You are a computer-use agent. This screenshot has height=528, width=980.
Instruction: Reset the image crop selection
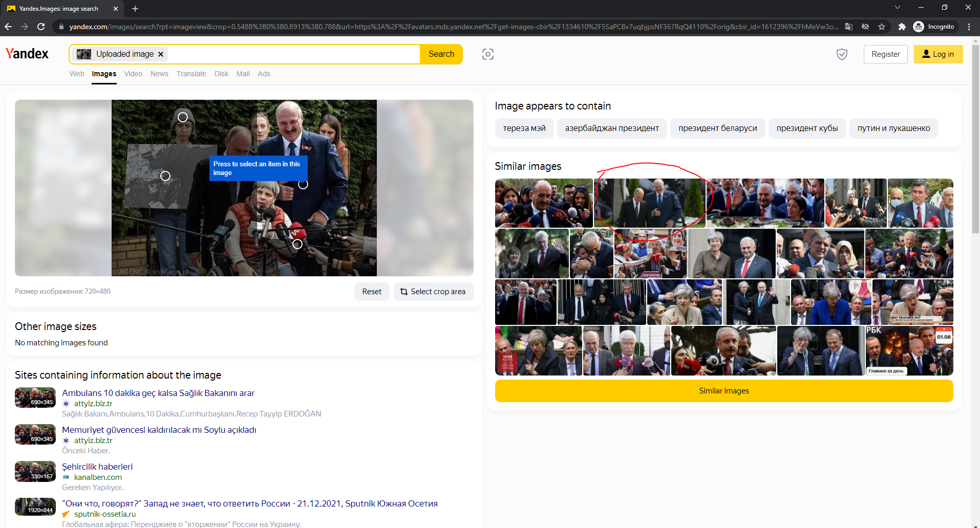point(372,292)
